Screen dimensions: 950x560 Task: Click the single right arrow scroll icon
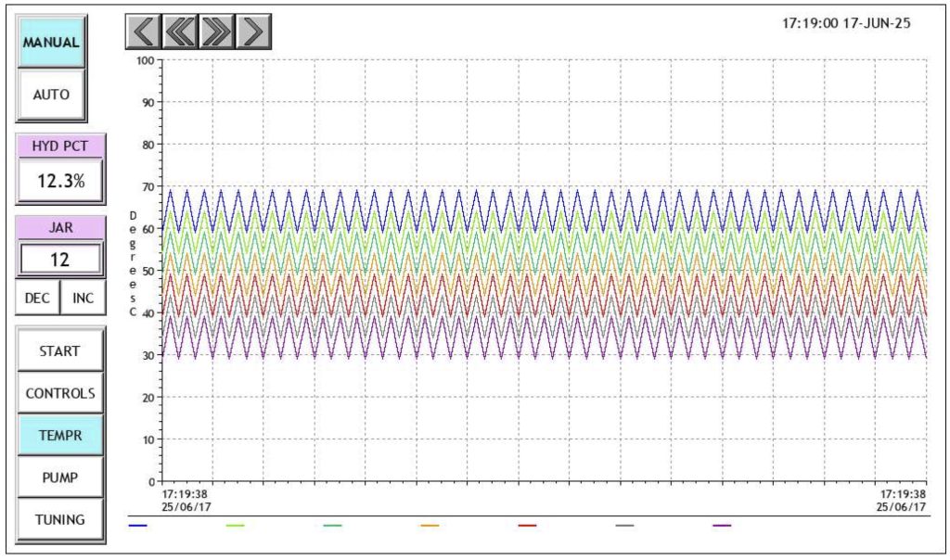[253, 32]
